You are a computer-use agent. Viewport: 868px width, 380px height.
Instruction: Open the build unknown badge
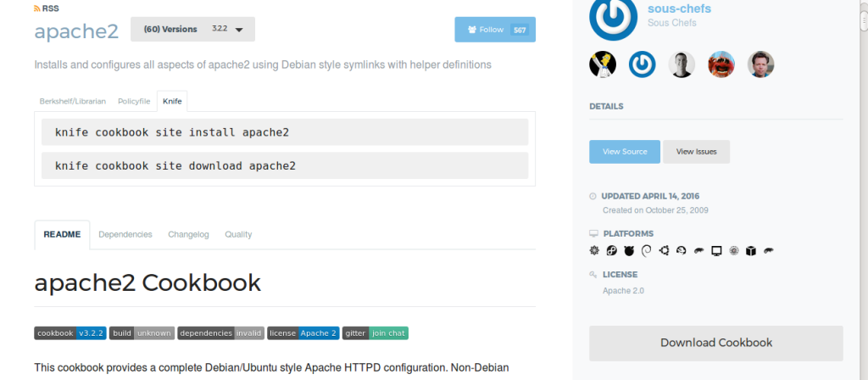pos(142,332)
